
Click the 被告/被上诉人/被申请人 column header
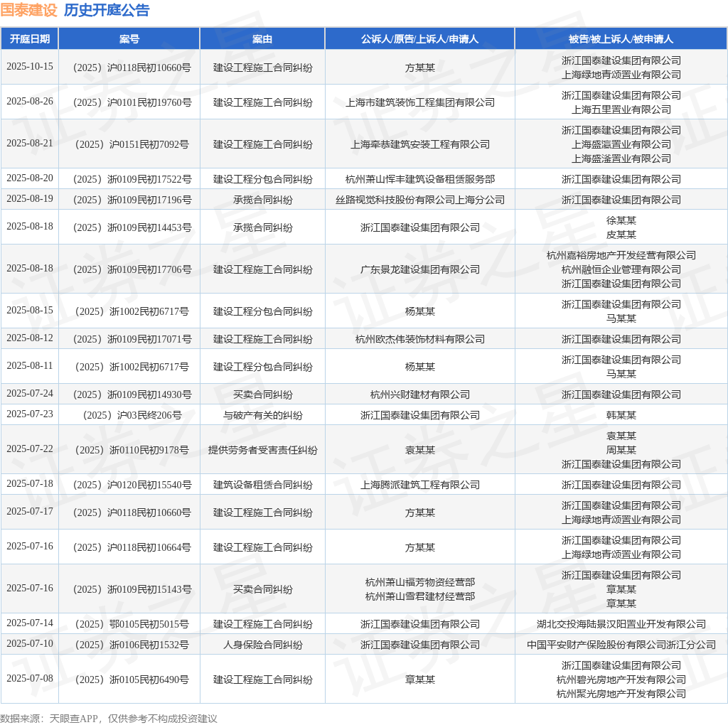[621, 39]
